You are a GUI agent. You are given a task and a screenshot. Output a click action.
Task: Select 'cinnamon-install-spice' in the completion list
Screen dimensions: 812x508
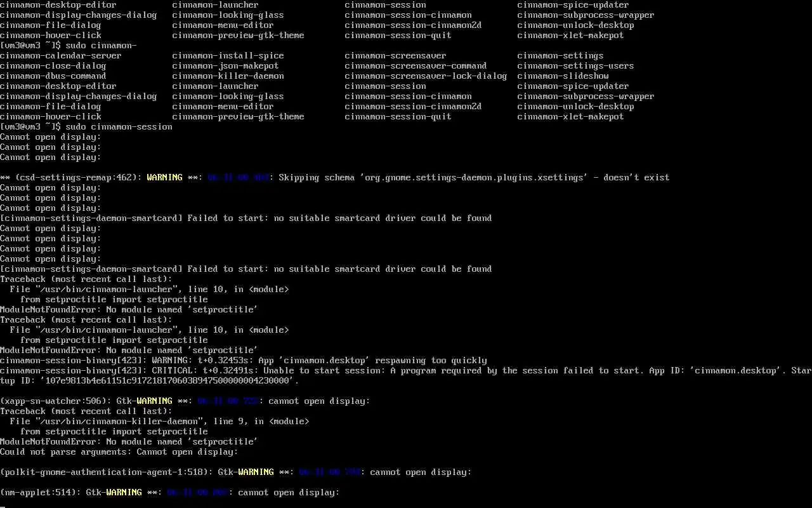click(228, 56)
